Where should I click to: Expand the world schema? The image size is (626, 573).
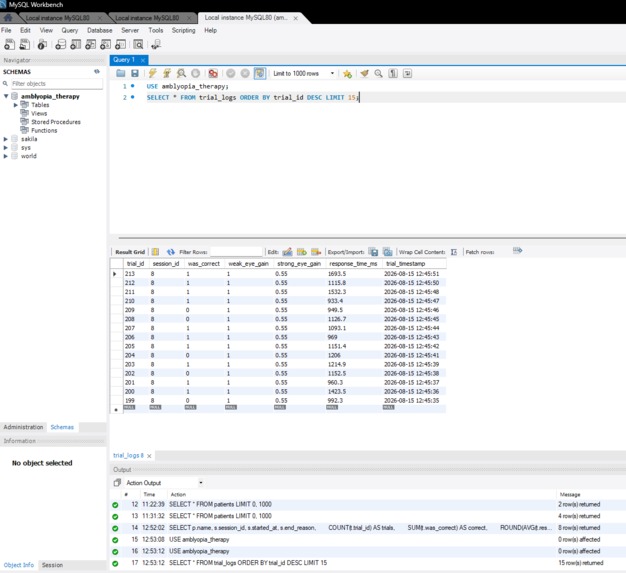(6, 156)
